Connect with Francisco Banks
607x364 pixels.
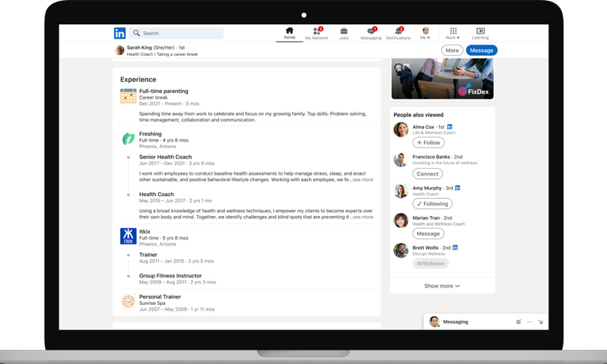(x=427, y=174)
